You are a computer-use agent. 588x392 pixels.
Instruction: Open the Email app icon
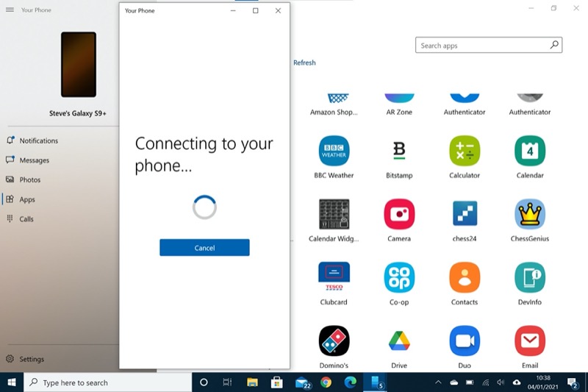coord(529,341)
